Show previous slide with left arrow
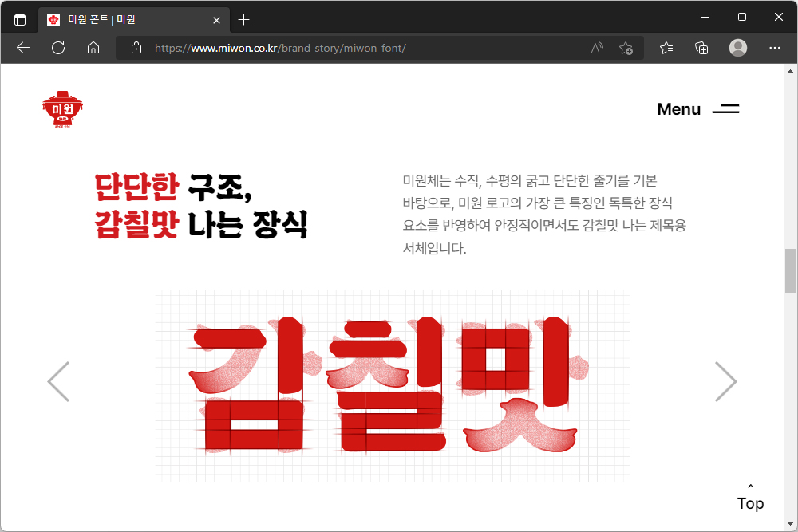 click(x=58, y=381)
